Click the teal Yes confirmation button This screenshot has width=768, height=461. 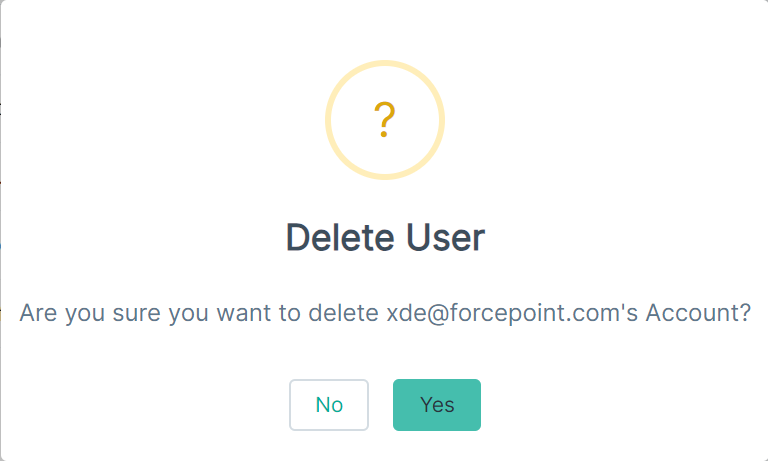(436, 405)
